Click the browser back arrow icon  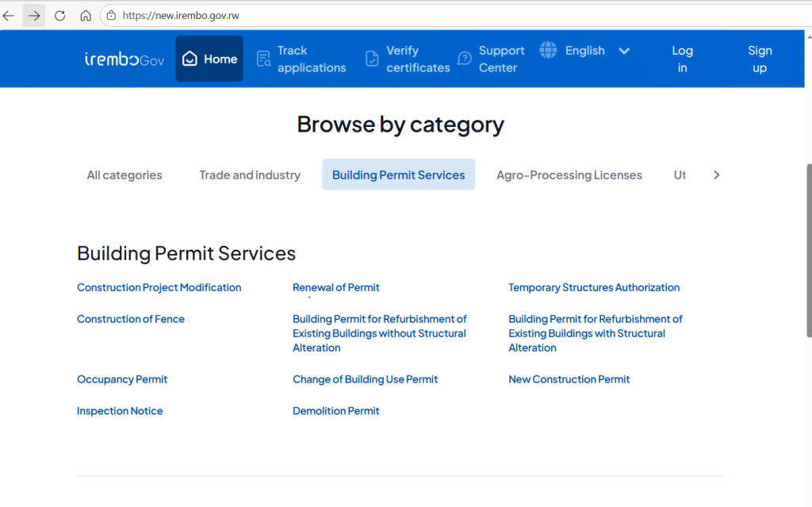click(x=9, y=15)
